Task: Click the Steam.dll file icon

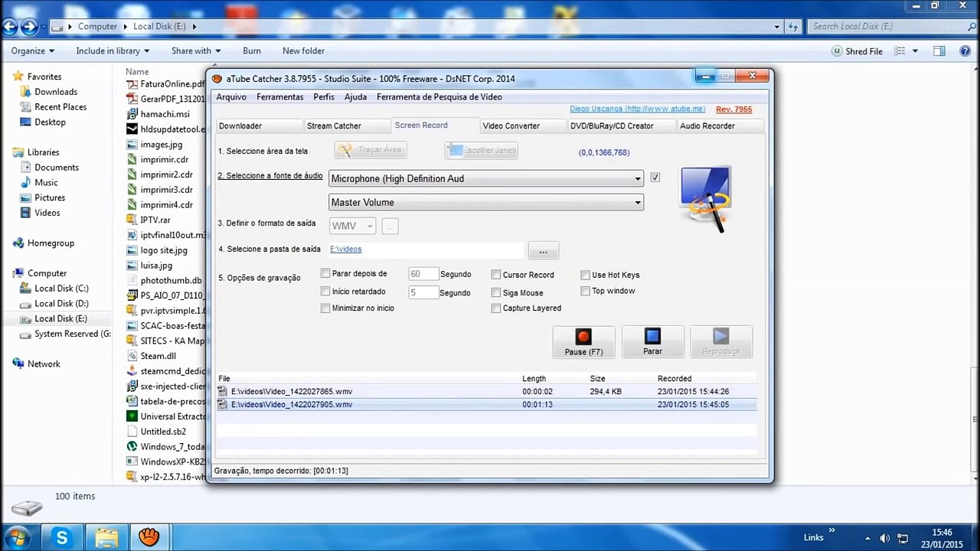Action: [x=132, y=356]
